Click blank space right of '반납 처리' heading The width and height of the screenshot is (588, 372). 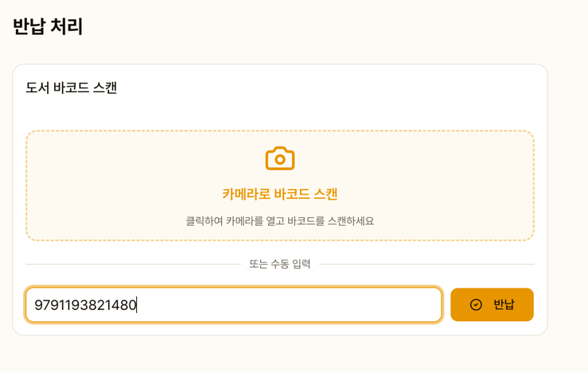(x=318, y=26)
